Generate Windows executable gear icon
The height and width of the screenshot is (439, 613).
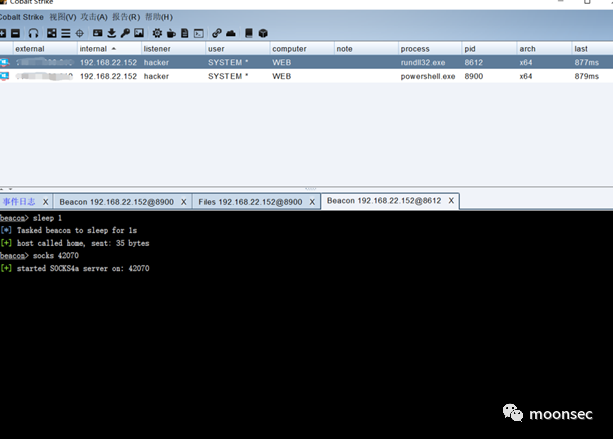tap(157, 33)
